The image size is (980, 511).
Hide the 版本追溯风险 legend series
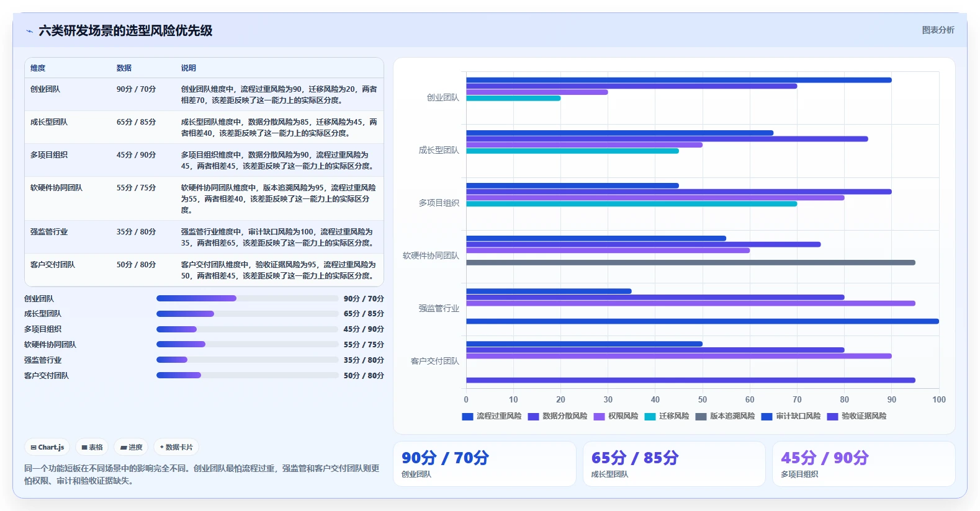tap(725, 416)
